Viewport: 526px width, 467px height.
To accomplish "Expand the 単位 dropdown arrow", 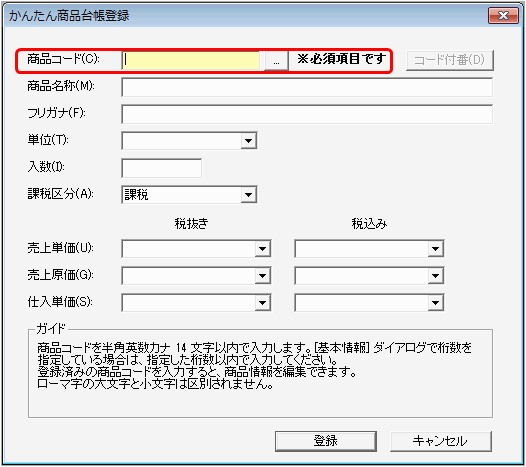I will point(249,141).
